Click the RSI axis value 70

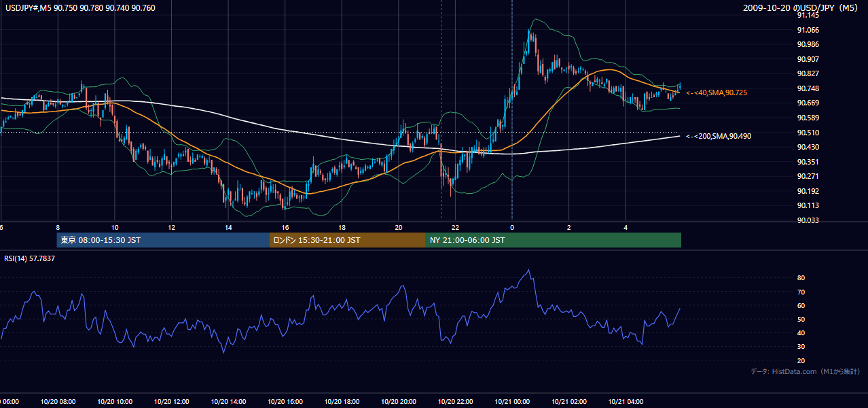click(801, 292)
